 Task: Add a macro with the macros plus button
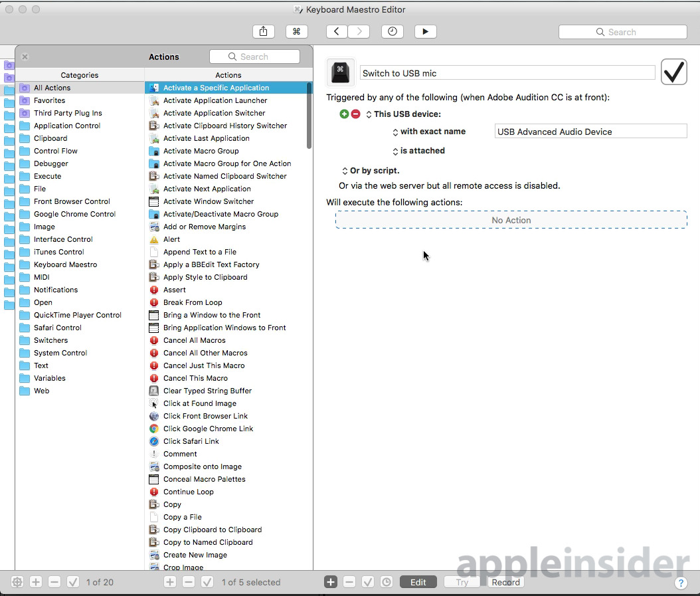click(x=169, y=581)
